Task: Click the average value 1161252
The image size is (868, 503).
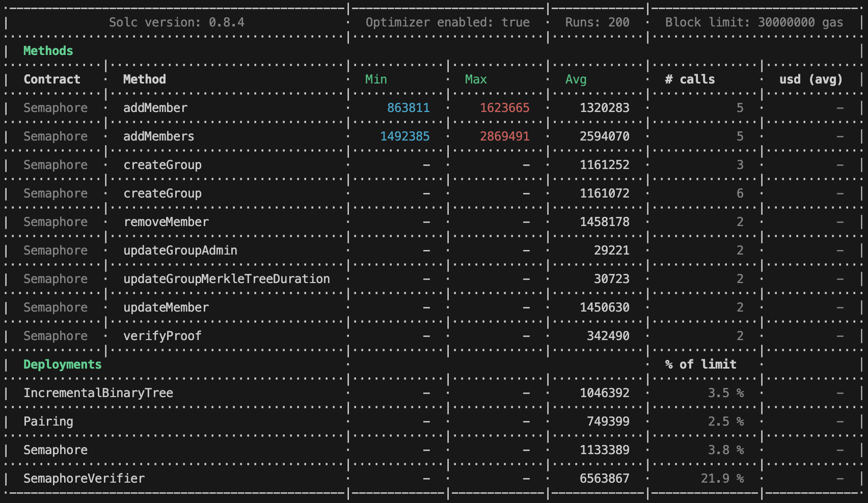Action: [605, 165]
